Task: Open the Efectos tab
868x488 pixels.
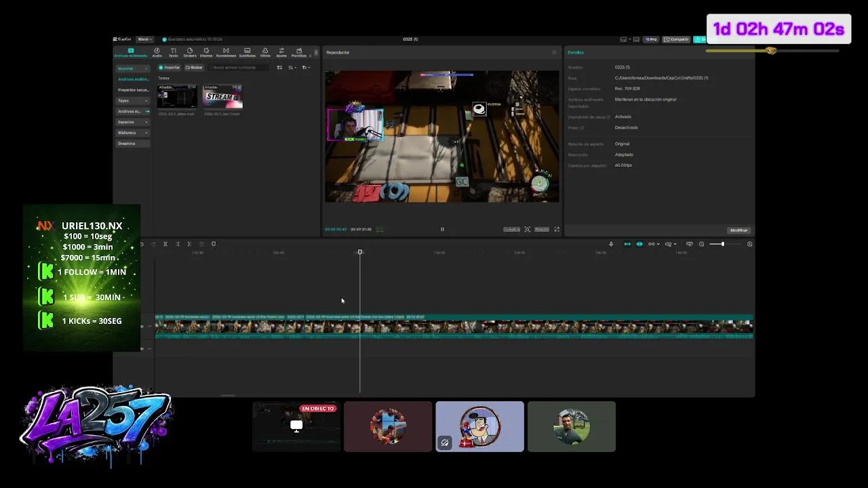Action: pos(206,52)
